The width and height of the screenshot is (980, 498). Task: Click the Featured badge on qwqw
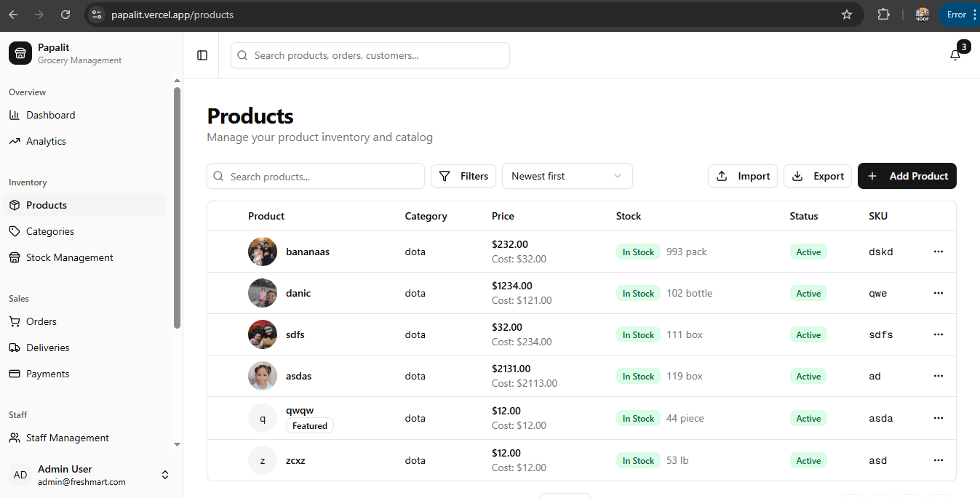click(310, 426)
